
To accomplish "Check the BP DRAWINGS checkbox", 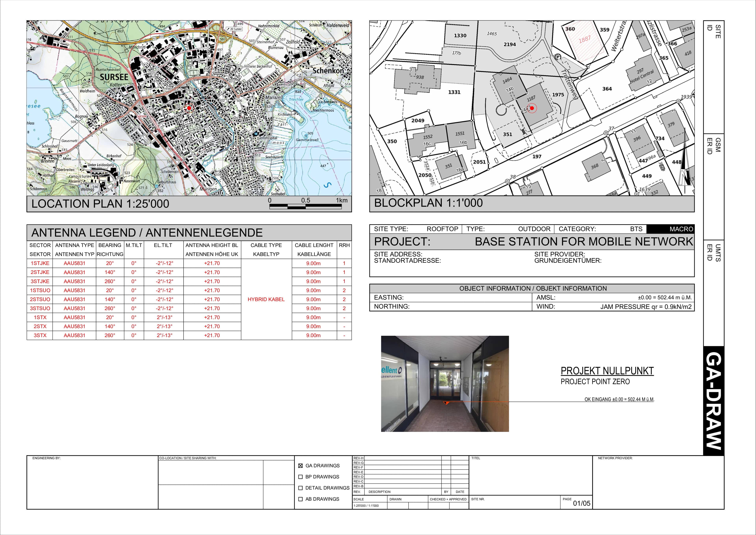I will point(300,477).
